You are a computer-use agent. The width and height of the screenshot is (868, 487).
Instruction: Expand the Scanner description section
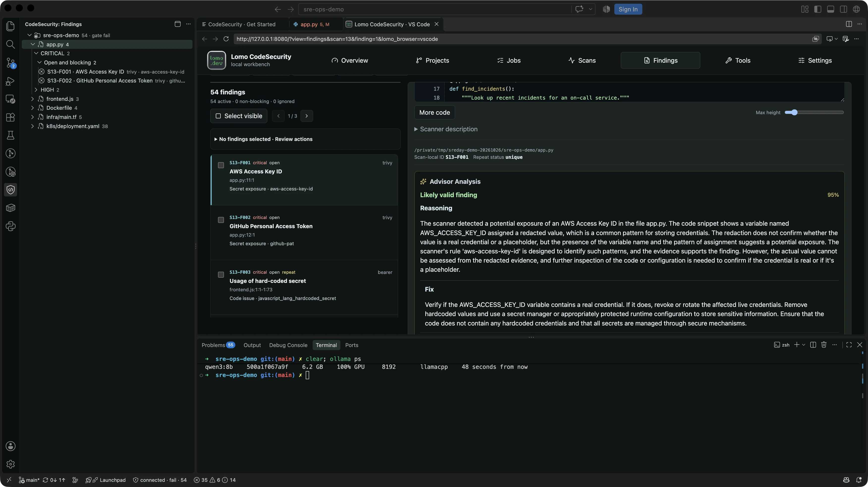(446, 129)
